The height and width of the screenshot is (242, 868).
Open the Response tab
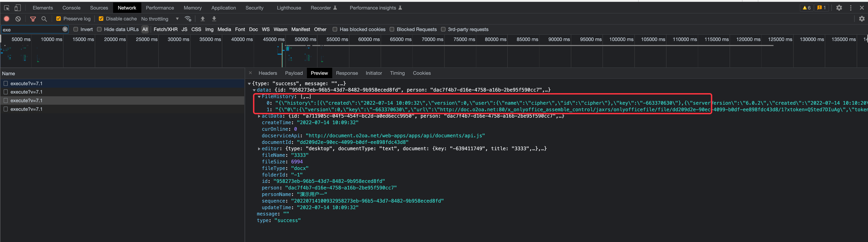[x=346, y=73]
